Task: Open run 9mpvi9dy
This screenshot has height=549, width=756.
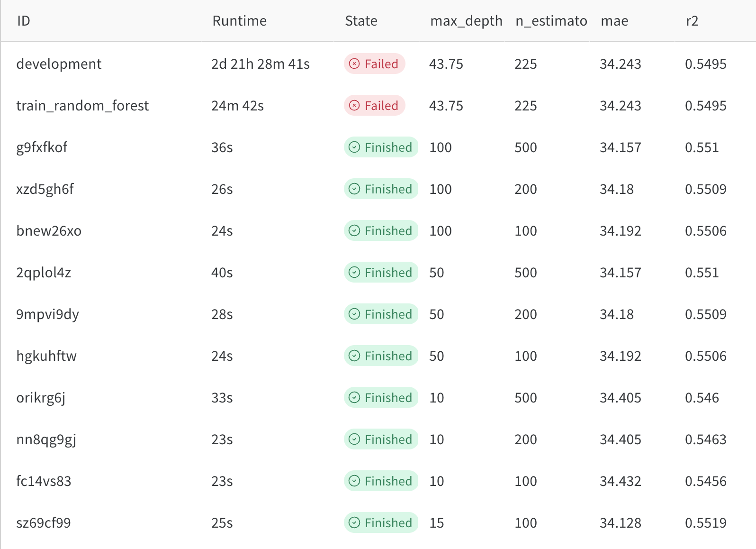Action: tap(47, 314)
